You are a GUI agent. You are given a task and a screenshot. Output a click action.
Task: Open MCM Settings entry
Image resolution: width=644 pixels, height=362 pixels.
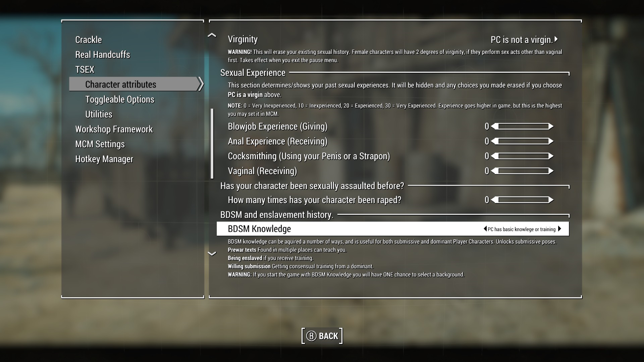point(100,144)
